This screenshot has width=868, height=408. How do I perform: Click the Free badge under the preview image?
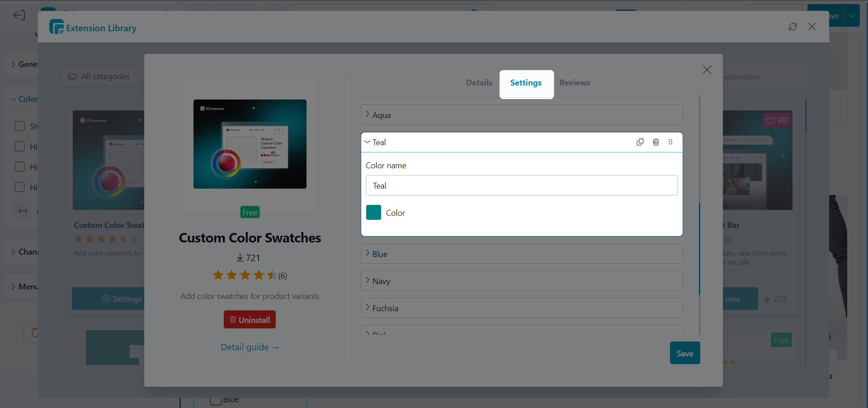250,213
